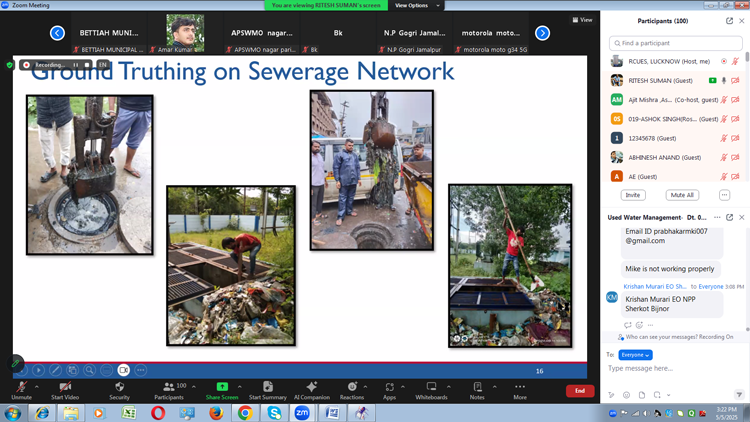Expand the Participants options arrow

coord(194,387)
